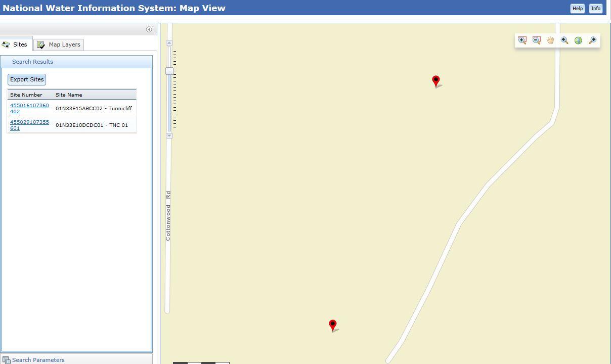
Task: Select the zoom in rectangle tool
Action: click(522, 40)
